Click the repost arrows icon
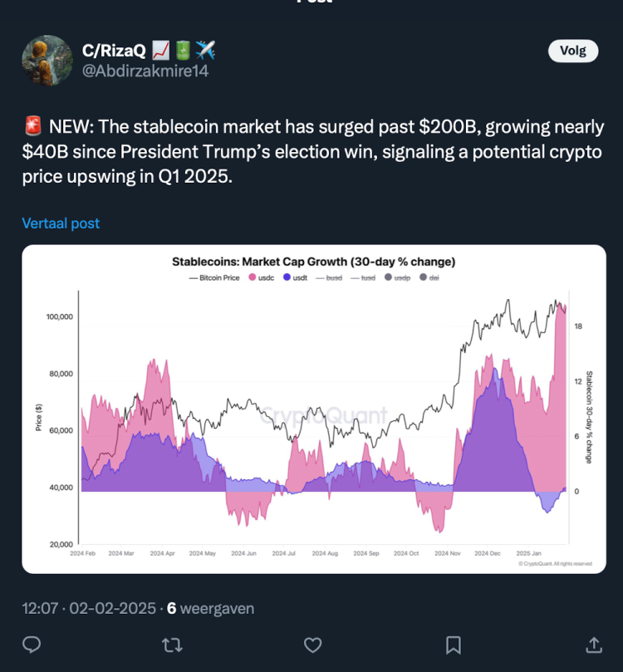The image size is (623, 672). coord(172,645)
